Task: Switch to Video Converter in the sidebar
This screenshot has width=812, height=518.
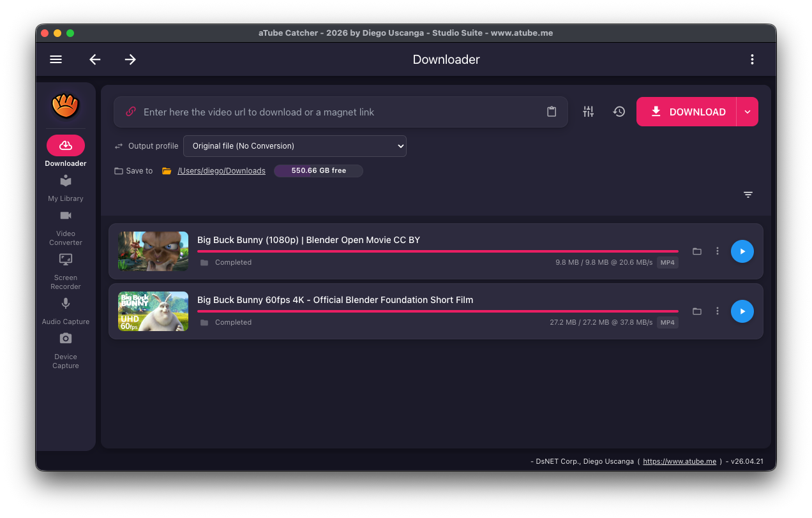Action: click(x=66, y=228)
